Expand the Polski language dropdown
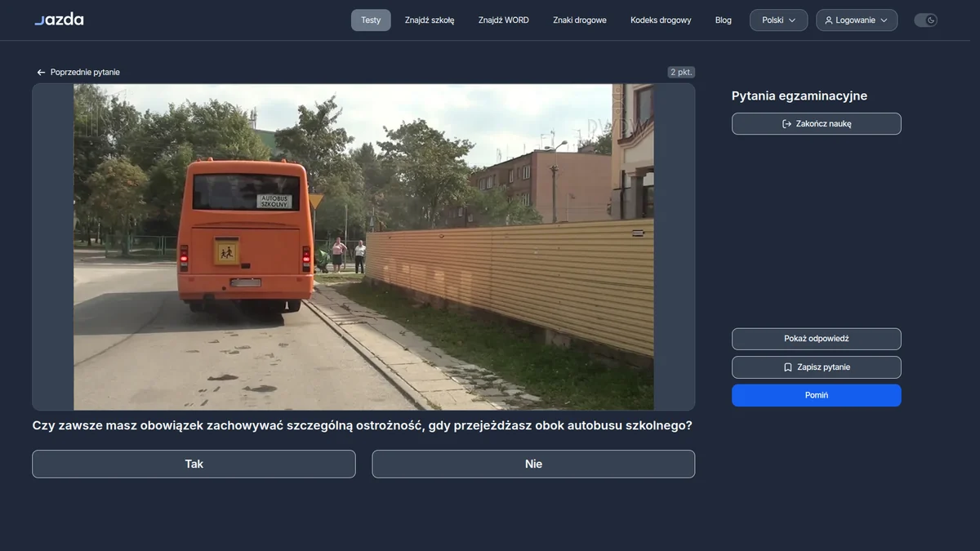Viewport: 980px width, 551px height. pos(779,20)
